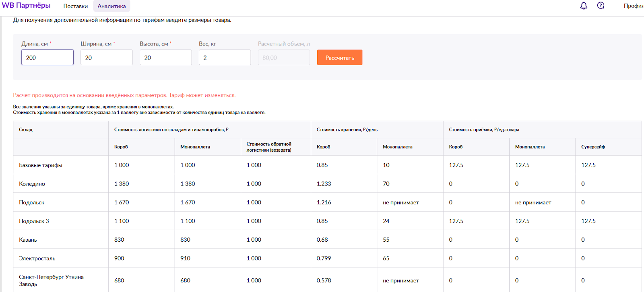Image resolution: width=644 pixels, height=292 pixels.
Task: Select the Санкт-Петербург Уткина Заводь row
Action: 328,280
